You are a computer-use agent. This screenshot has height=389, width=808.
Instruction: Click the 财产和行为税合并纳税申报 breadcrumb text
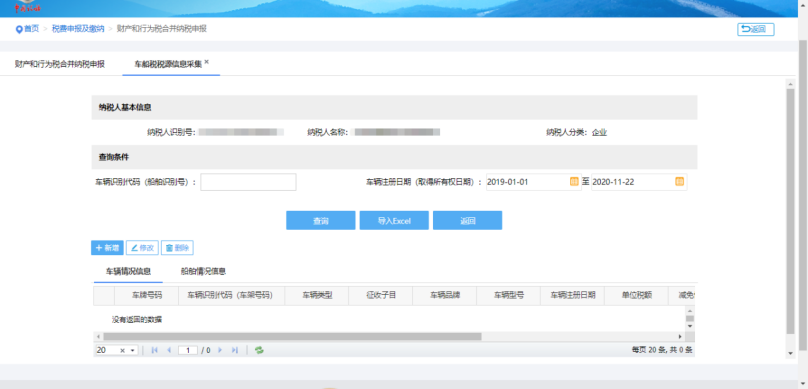(x=162, y=29)
